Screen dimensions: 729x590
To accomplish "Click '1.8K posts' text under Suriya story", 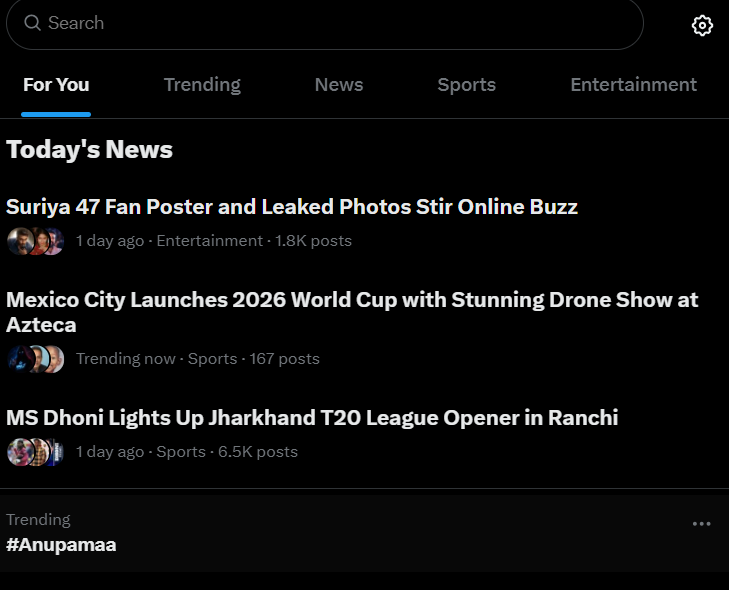I will pyautogui.click(x=313, y=241).
